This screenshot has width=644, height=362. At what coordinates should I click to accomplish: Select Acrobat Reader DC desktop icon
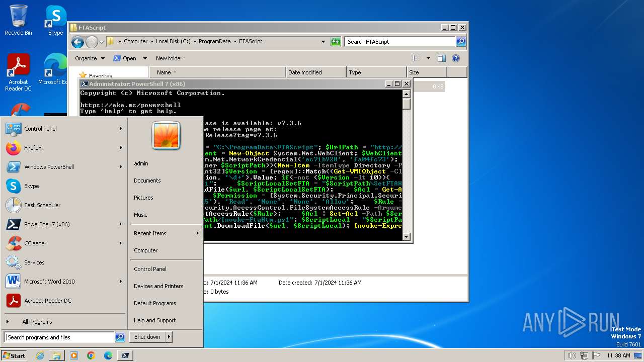click(18, 72)
